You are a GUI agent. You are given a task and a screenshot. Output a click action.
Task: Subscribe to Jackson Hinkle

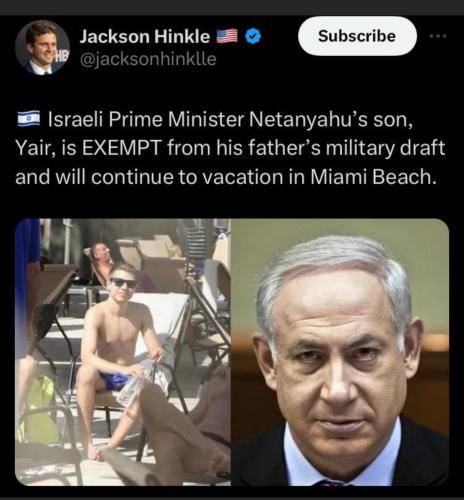tap(357, 36)
